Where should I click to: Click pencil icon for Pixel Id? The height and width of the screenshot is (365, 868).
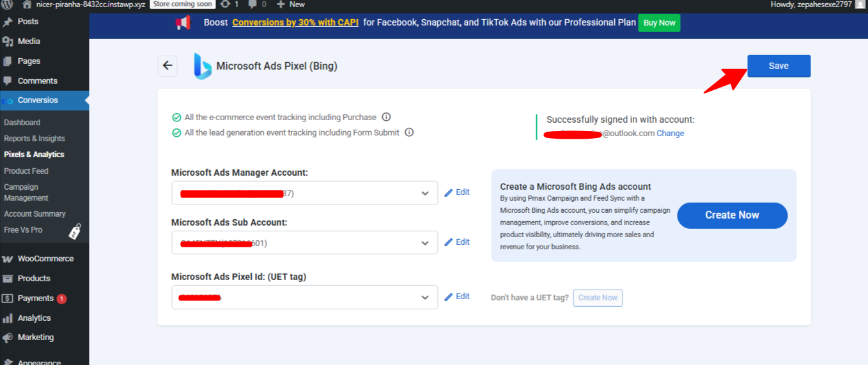click(448, 297)
